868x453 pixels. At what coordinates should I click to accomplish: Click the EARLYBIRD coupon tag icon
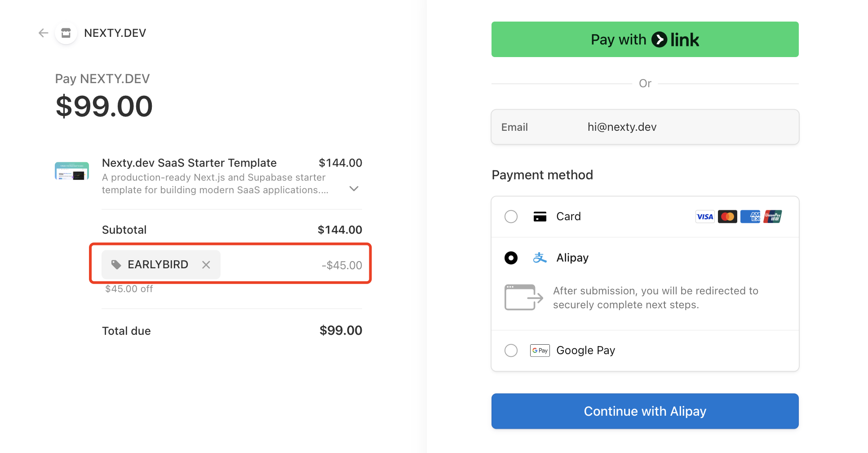116,265
